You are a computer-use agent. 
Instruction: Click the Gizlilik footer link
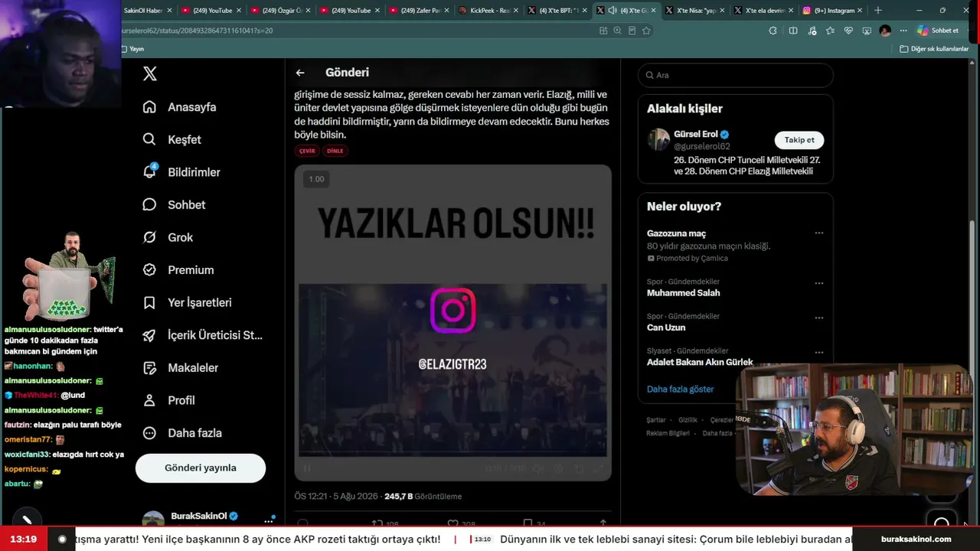pos(688,420)
